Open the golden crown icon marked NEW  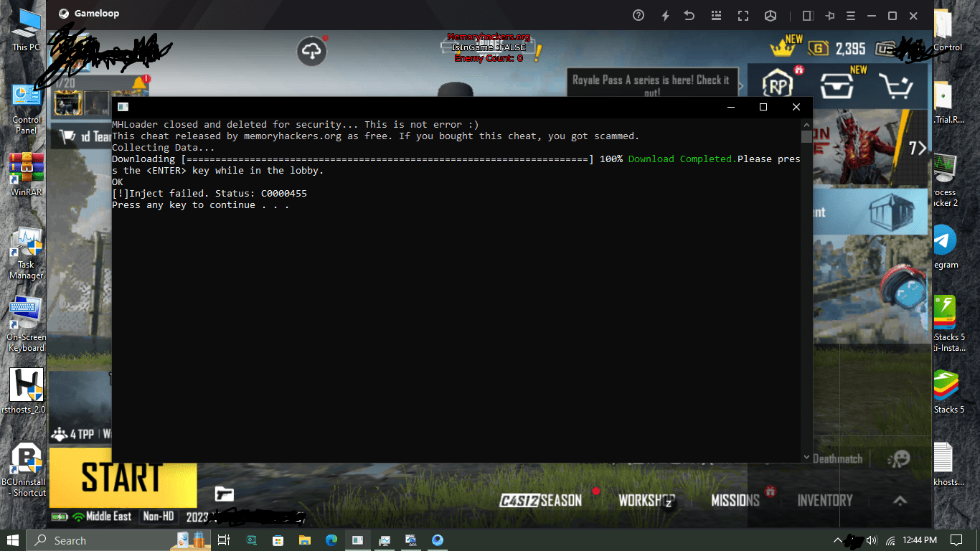pyautogui.click(x=783, y=48)
